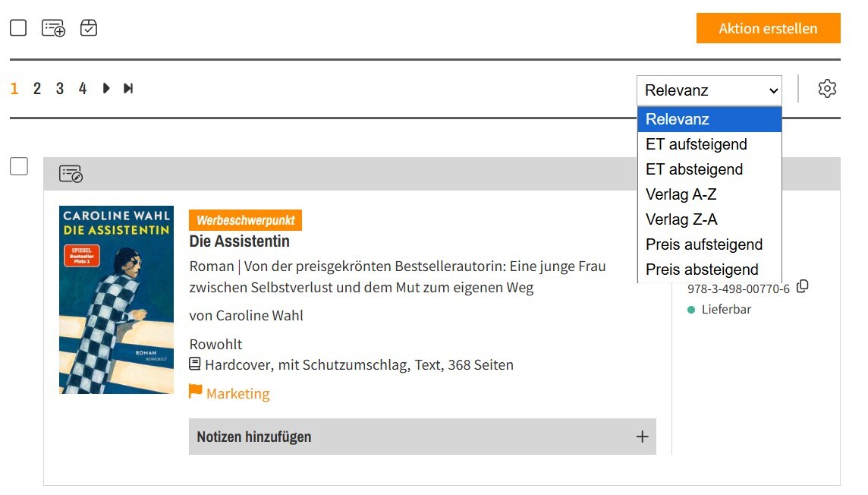Choose Preis absteigend from the list
Screen dimensions: 868x495
pyautogui.click(x=701, y=270)
